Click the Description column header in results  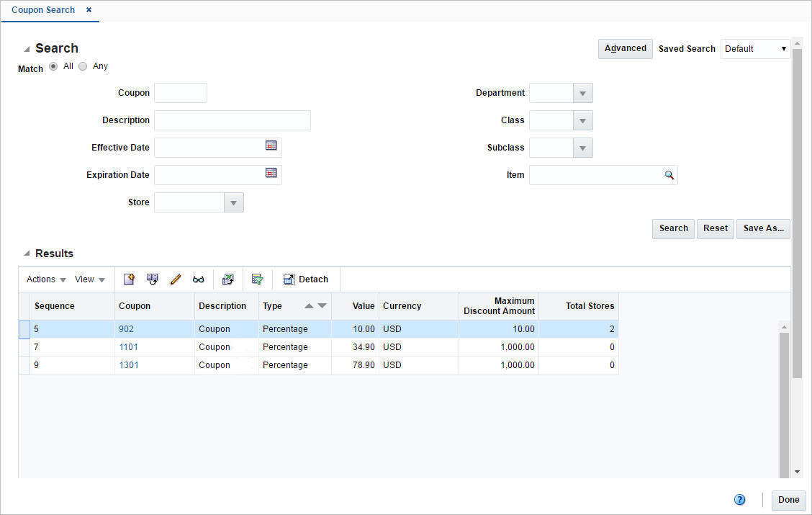pos(226,306)
